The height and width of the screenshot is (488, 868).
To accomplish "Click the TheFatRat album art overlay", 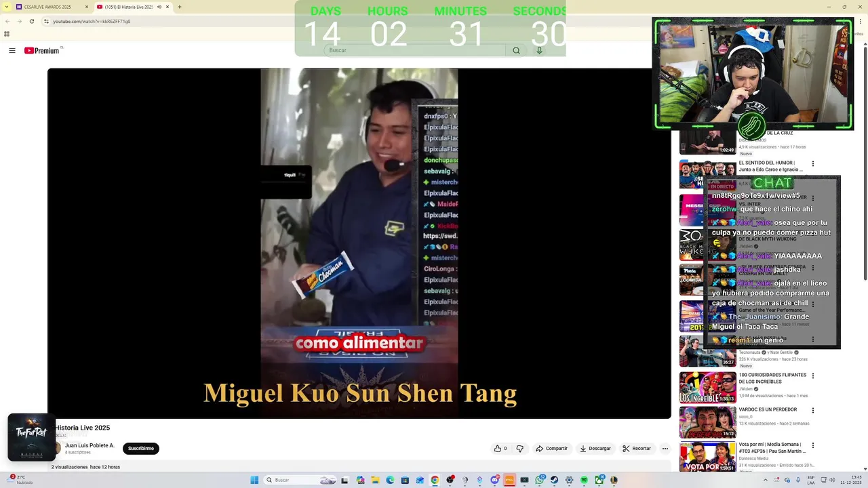I will 31,437.
